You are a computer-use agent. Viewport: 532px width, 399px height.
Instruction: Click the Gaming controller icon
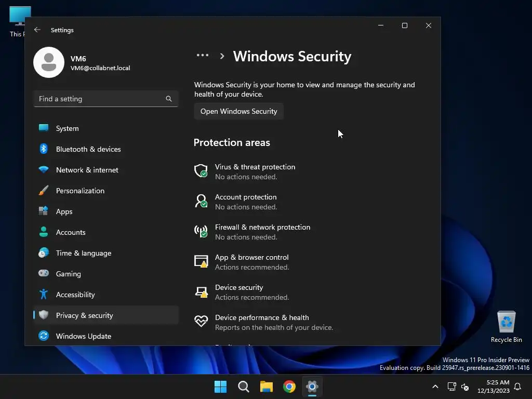(44, 273)
